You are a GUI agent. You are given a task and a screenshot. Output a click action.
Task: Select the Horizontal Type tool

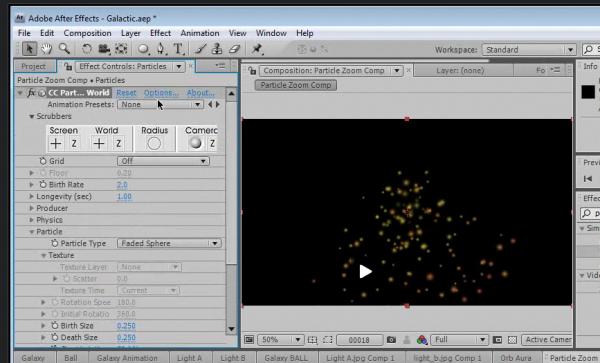pyautogui.click(x=178, y=49)
